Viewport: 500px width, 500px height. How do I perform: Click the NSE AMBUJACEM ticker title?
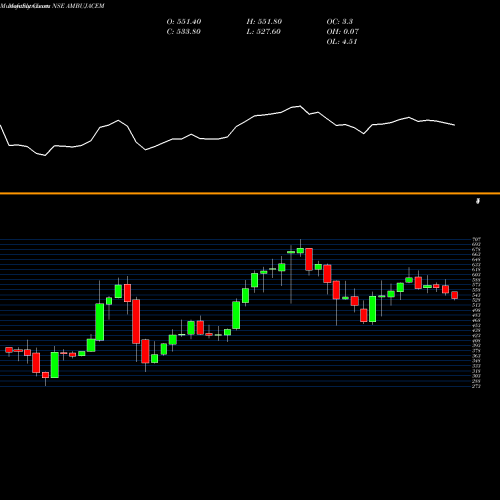[78, 6]
